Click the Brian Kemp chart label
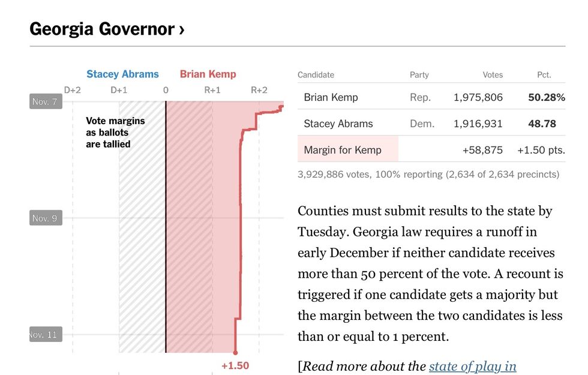 tap(208, 74)
